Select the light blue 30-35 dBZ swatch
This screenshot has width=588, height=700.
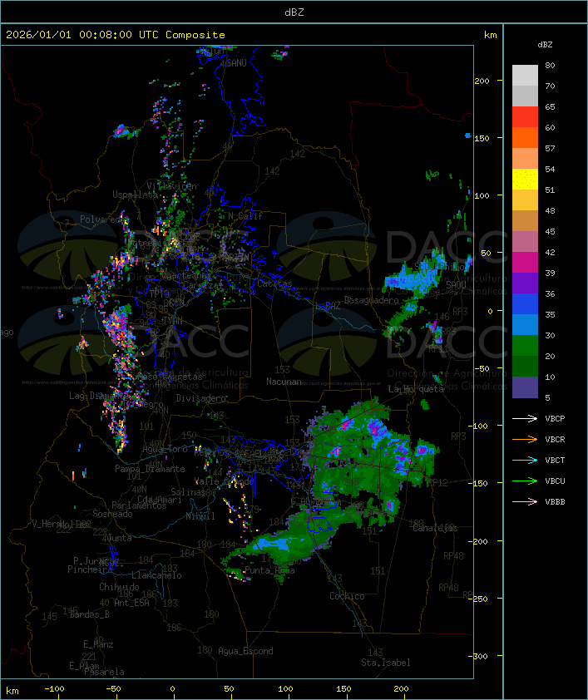coord(525,324)
